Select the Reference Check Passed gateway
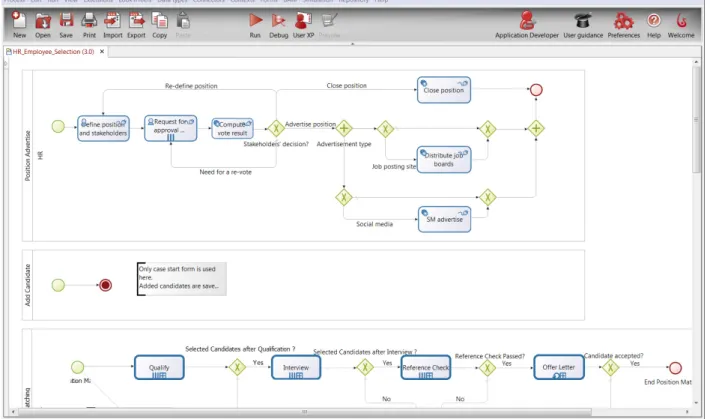710x419 pixels. [x=488, y=368]
